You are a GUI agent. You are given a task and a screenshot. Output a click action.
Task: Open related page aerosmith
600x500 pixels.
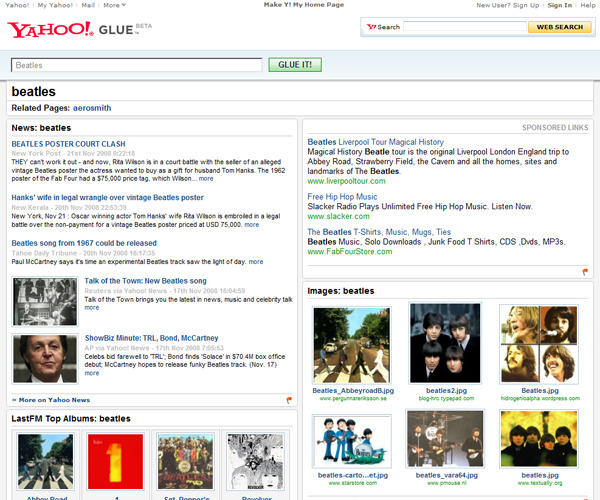[x=92, y=108]
